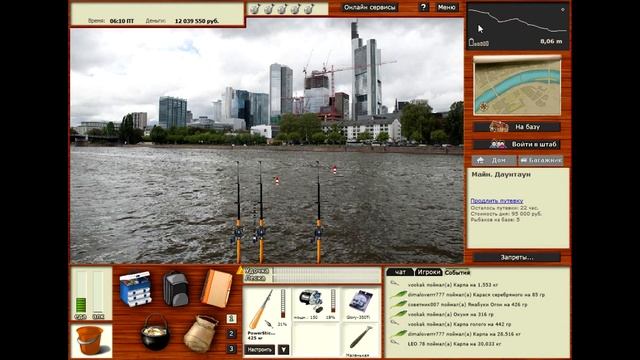This screenshot has width=640, height=360.
Task: Click the Дом button
Action: [x=494, y=160]
